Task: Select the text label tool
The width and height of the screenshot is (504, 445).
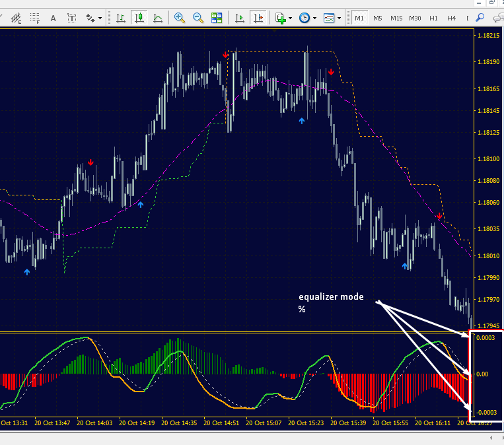Action: tap(71, 18)
